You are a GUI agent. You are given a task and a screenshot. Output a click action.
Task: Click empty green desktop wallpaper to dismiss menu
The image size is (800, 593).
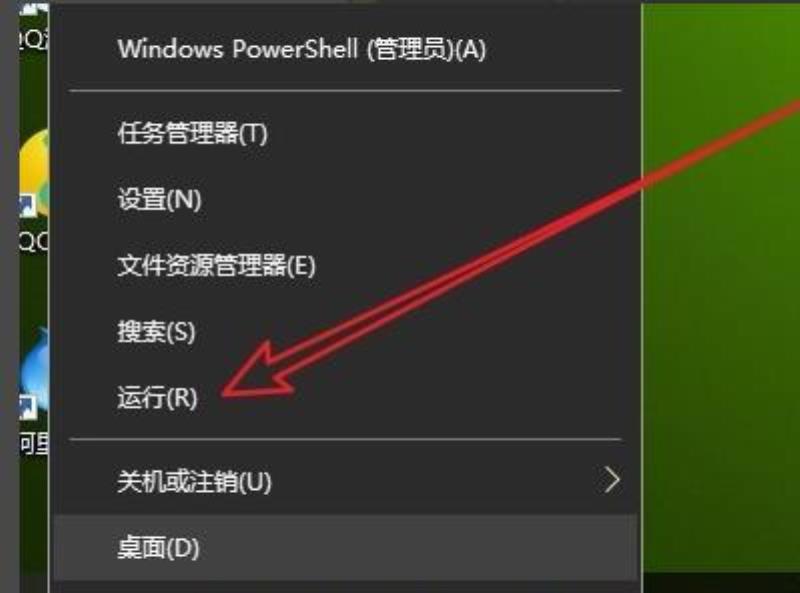click(x=719, y=357)
